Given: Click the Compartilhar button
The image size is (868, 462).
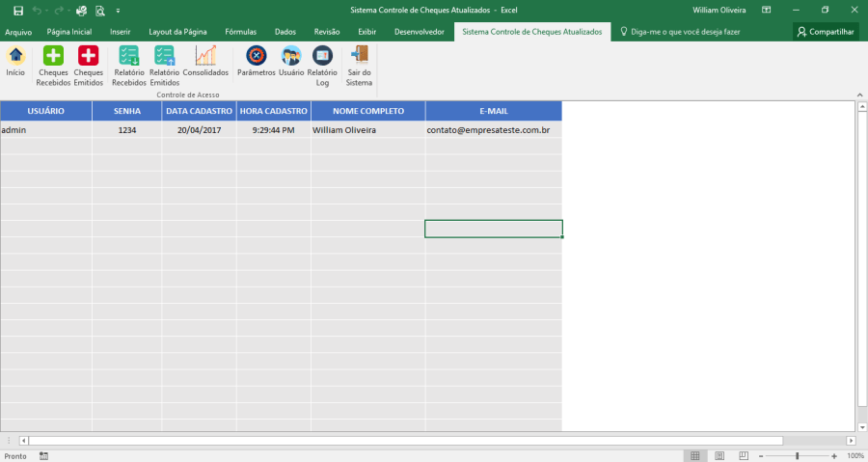Looking at the screenshot, I should 826,32.
